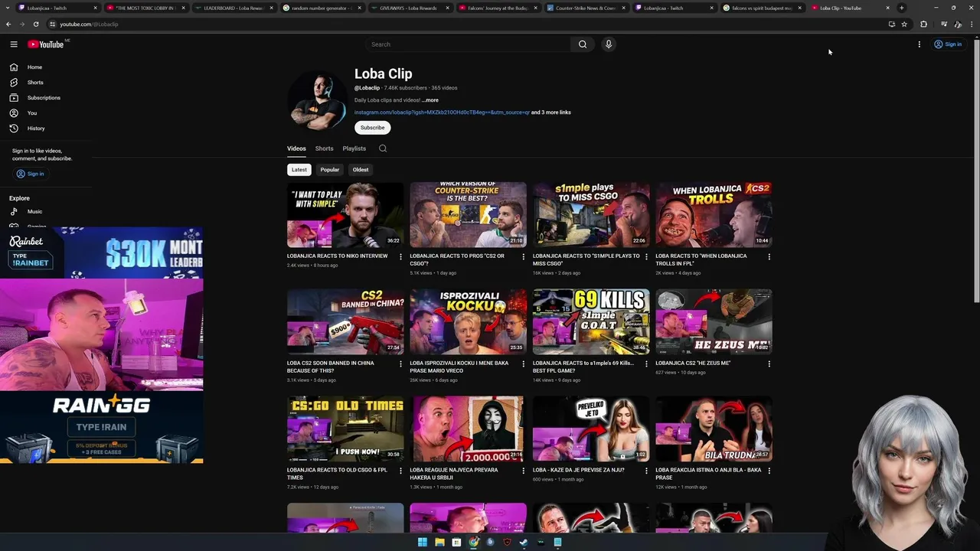Open the Windows Start menu

tap(422, 542)
